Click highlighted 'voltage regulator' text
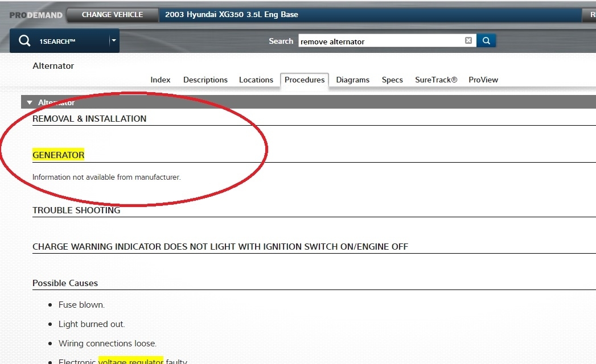The width and height of the screenshot is (596, 364). tap(131, 361)
